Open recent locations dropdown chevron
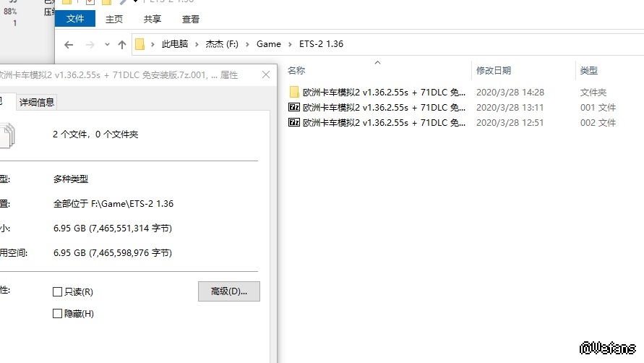Viewport: 644px width, 363px height. [107, 44]
